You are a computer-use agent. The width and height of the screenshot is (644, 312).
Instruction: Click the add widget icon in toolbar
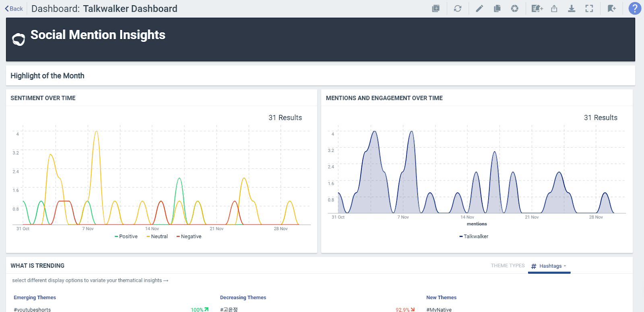coord(436,8)
